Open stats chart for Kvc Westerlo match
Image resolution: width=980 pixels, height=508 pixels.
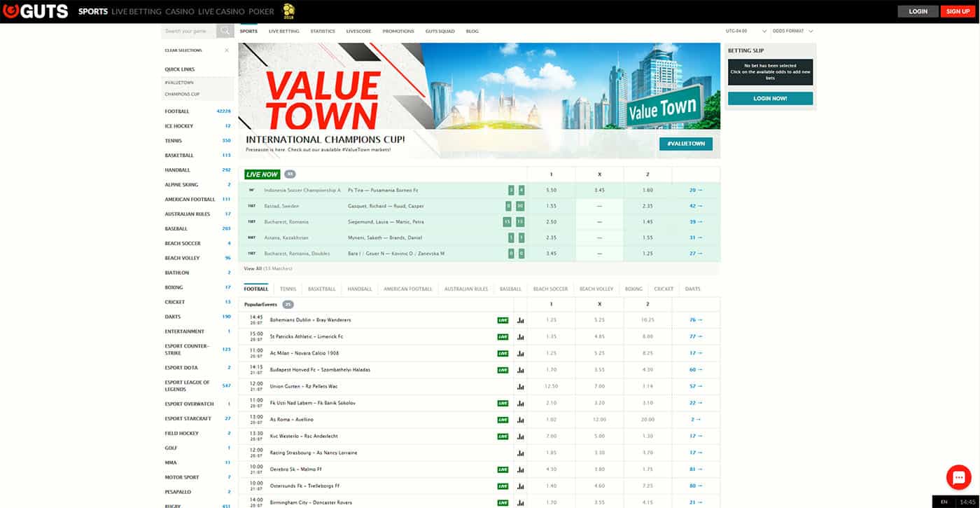point(520,437)
